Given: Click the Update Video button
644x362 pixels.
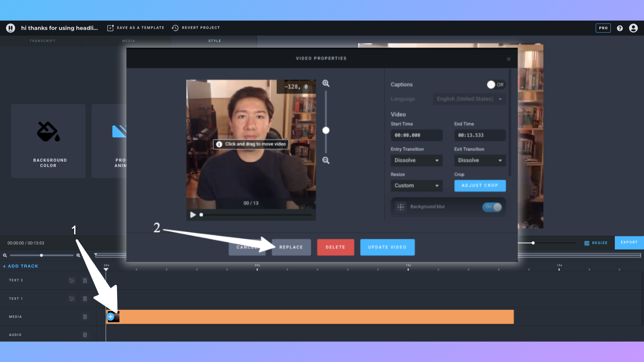Looking at the screenshot, I should coord(387,247).
